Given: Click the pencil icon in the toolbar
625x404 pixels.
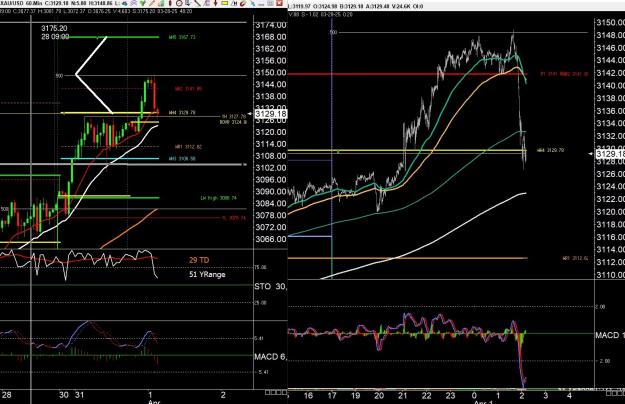Looking at the screenshot, I should point(152,3).
